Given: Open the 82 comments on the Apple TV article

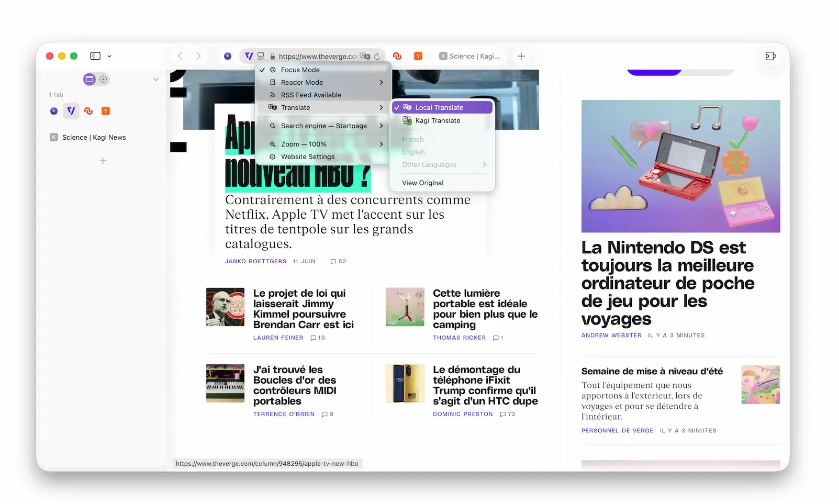Looking at the screenshot, I should point(338,261).
